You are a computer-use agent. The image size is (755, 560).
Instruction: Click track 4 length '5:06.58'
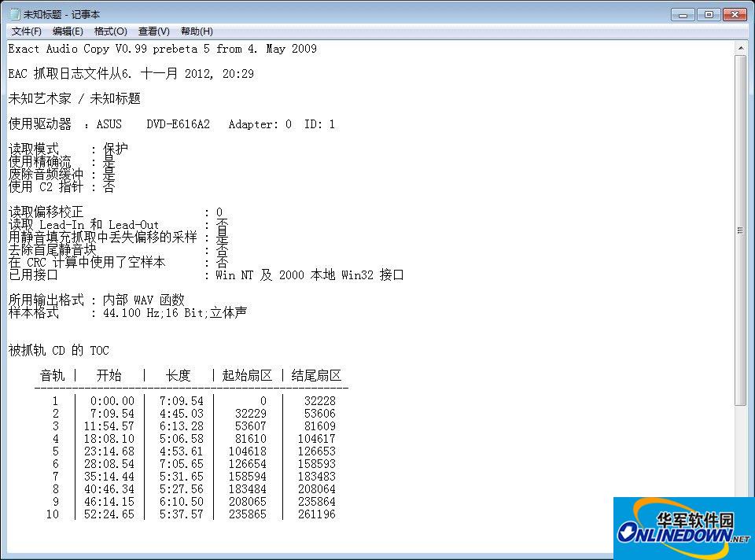pos(182,439)
